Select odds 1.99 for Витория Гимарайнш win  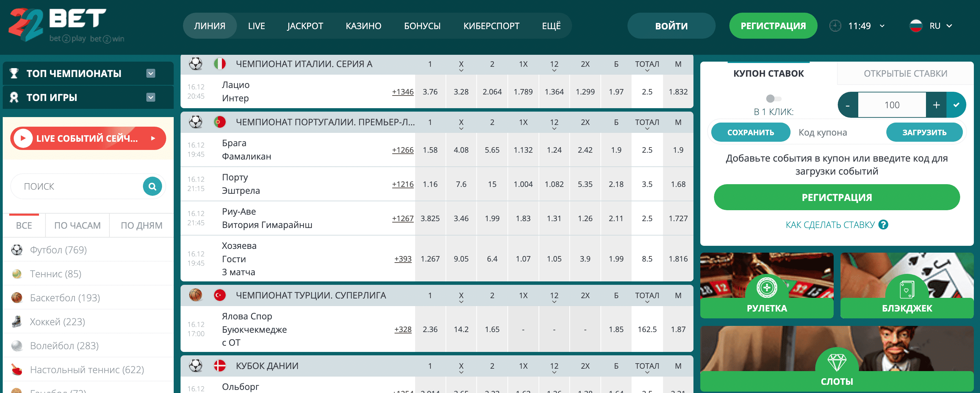(x=492, y=218)
